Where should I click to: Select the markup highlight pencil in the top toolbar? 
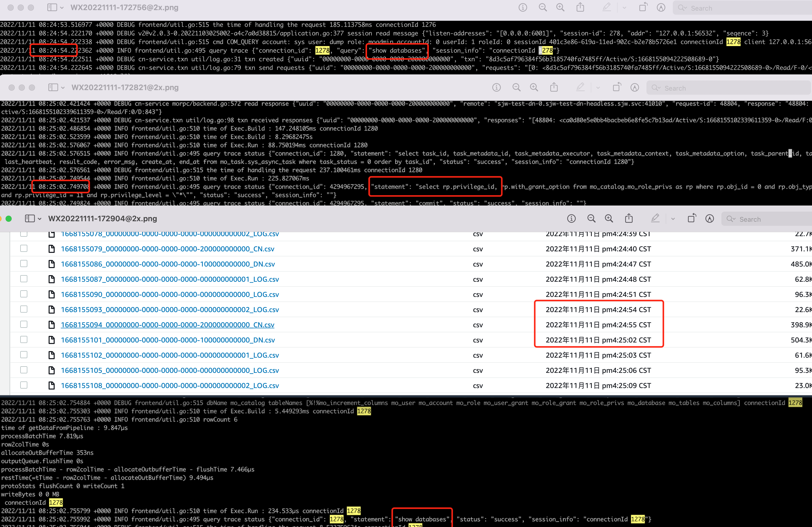607,8
